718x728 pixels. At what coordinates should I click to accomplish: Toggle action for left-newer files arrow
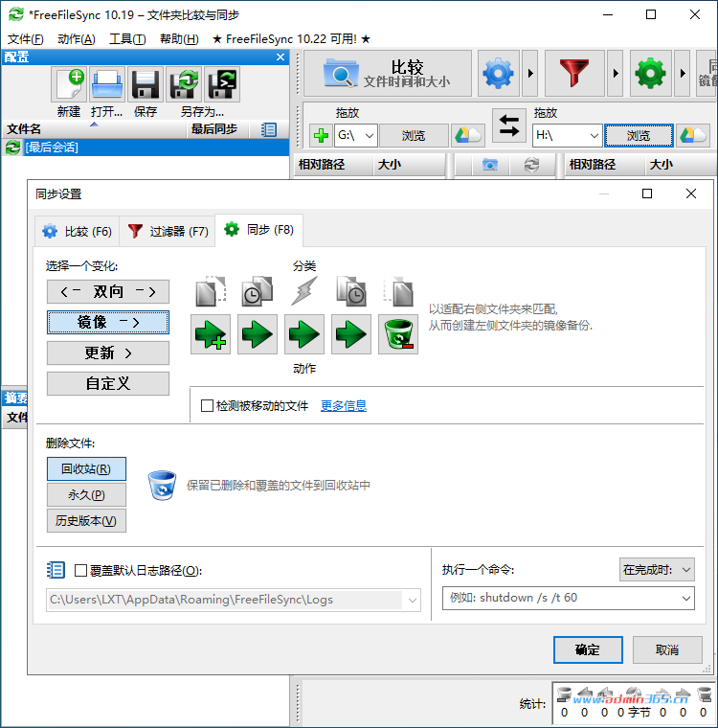(x=258, y=334)
